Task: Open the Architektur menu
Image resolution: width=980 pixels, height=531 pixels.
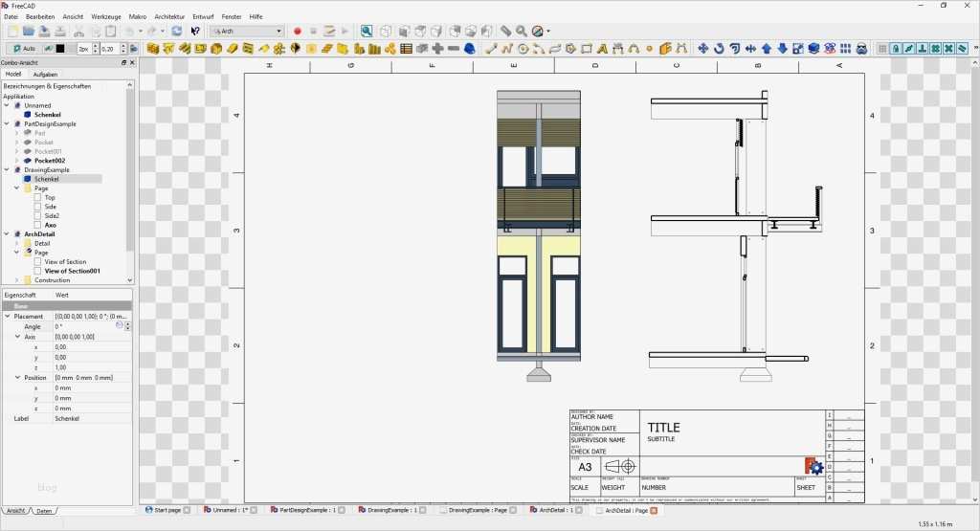Action: coord(169,17)
